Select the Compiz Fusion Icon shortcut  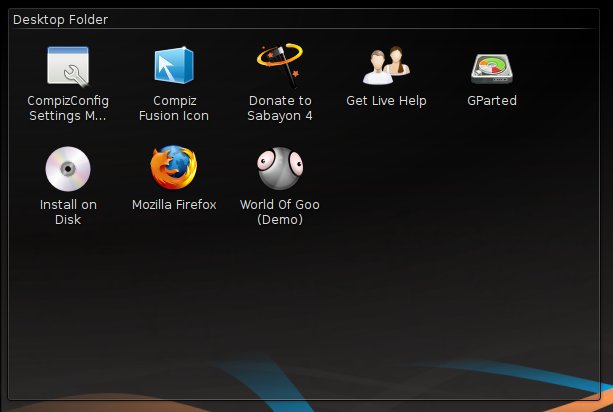pyautogui.click(x=174, y=66)
